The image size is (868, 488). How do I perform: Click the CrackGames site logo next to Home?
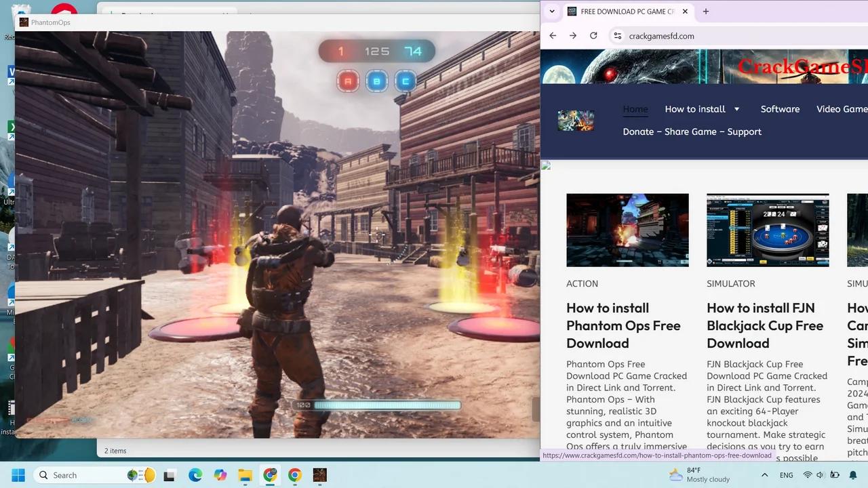click(576, 120)
